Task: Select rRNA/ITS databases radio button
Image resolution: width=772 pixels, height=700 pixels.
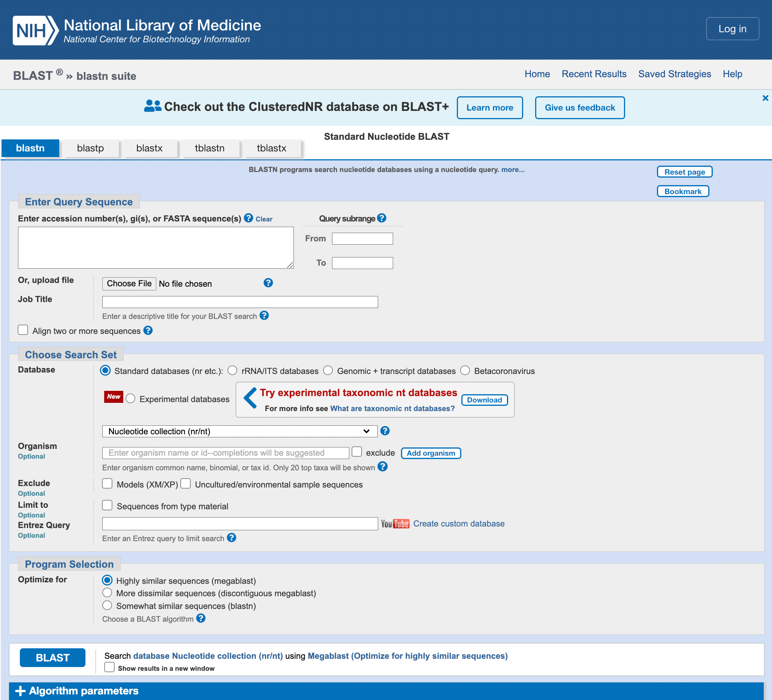Action: (x=232, y=370)
